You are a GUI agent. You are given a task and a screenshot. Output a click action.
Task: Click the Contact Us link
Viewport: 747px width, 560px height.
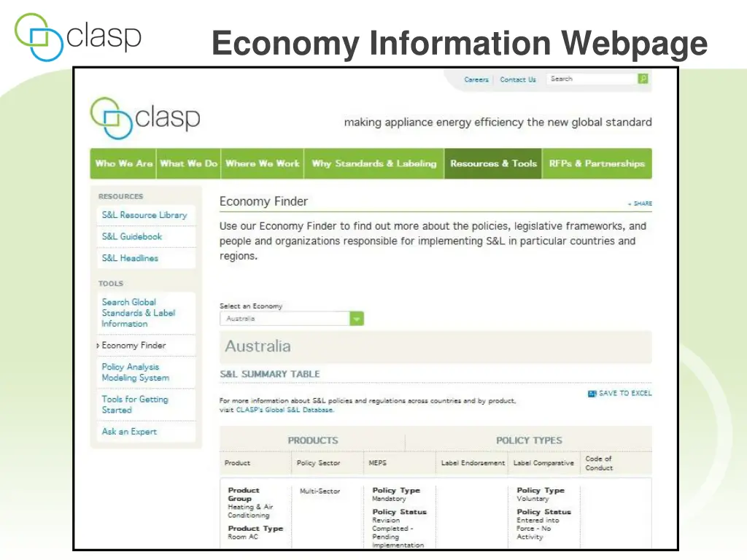pos(518,79)
